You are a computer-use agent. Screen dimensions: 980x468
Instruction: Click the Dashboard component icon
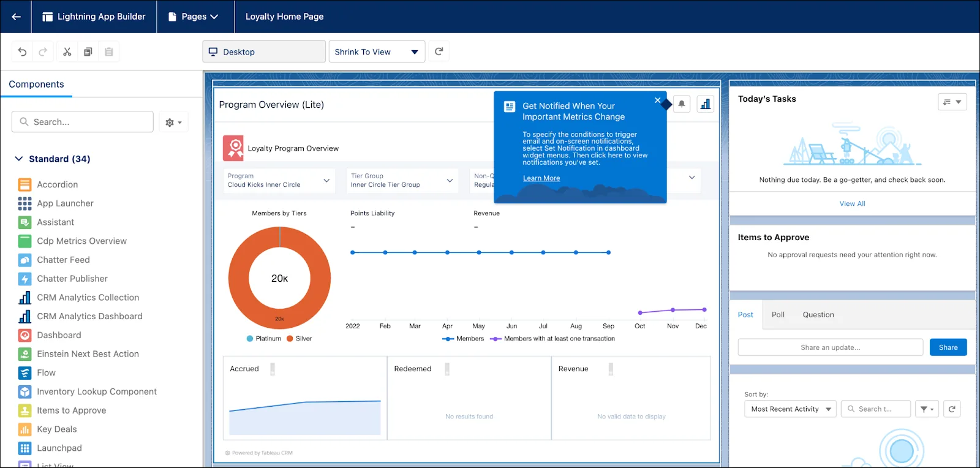click(24, 335)
